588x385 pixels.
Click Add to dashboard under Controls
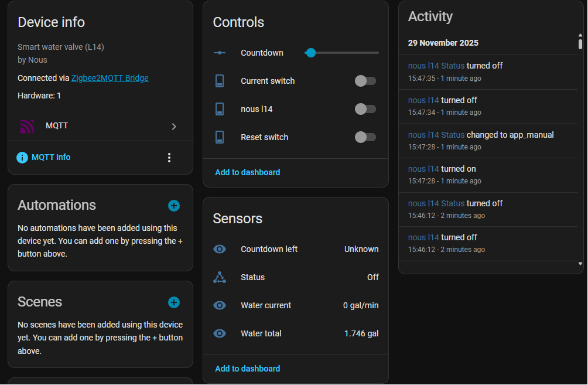click(247, 172)
